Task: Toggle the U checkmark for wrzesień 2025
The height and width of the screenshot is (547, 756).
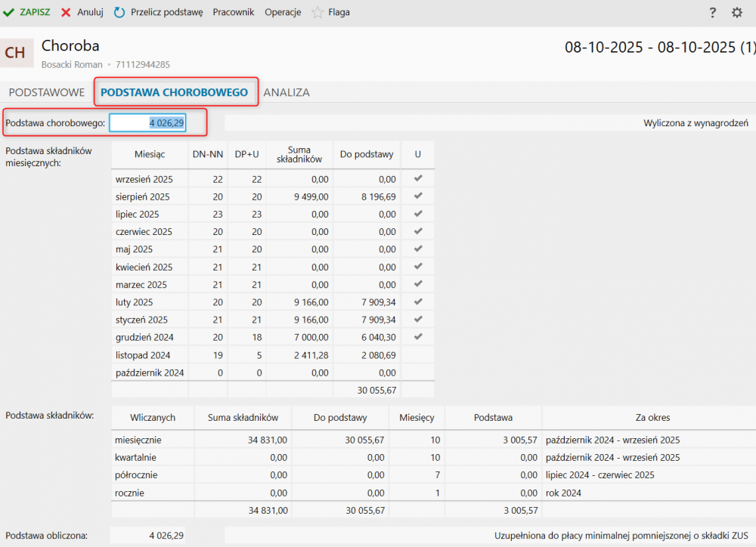Action: pos(418,178)
